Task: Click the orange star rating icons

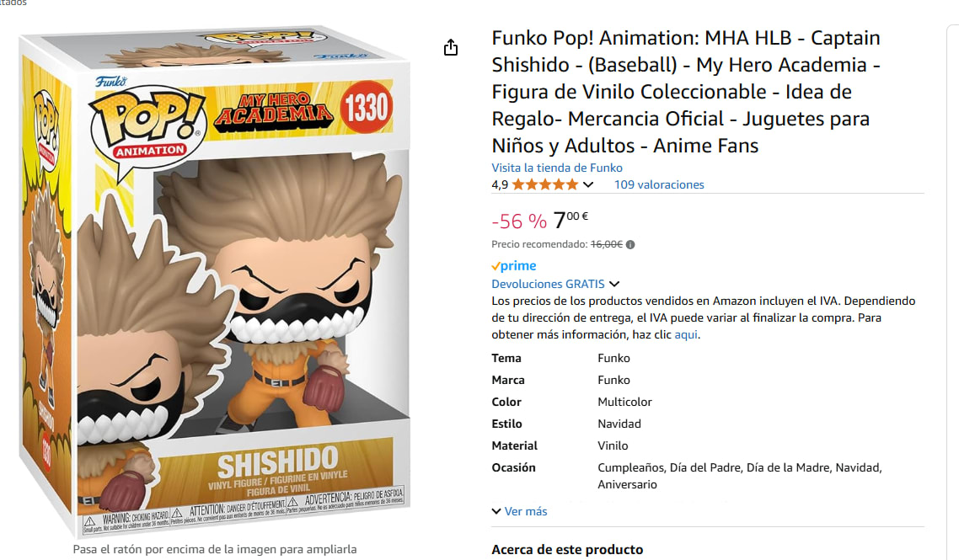Action: click(x=544, y=184)
